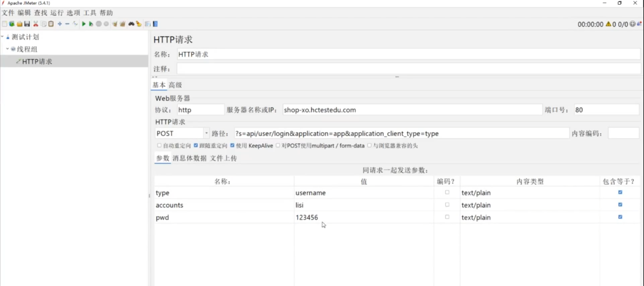Open Help with blue question book icon

155,24
